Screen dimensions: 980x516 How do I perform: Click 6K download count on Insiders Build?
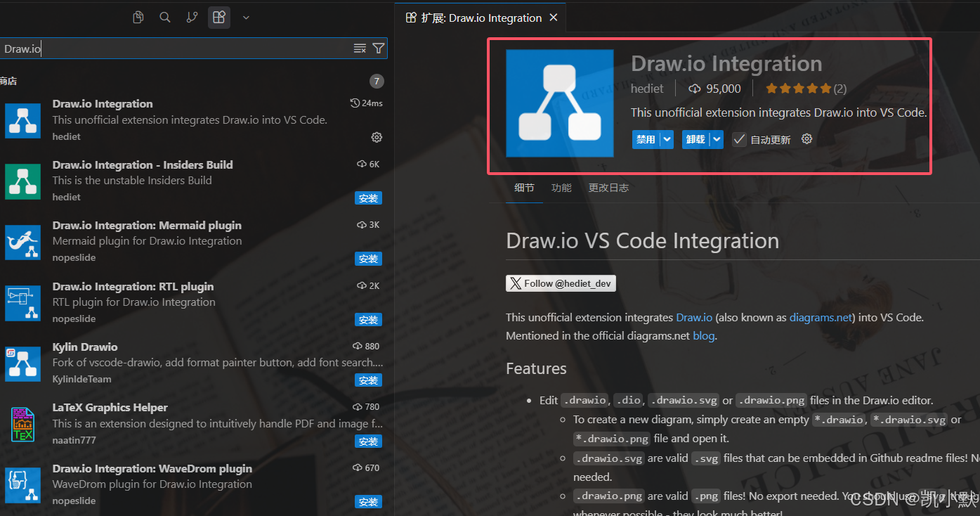point(368,164)
